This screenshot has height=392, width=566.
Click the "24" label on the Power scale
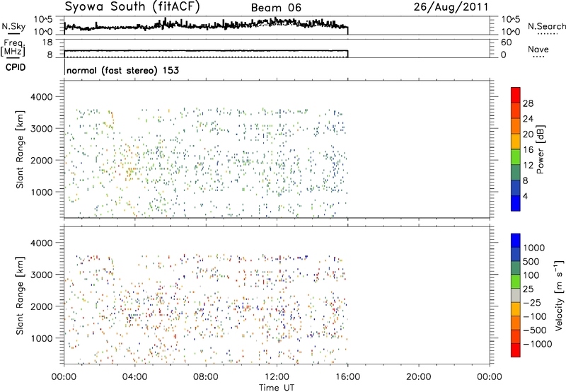click(528, 119)
